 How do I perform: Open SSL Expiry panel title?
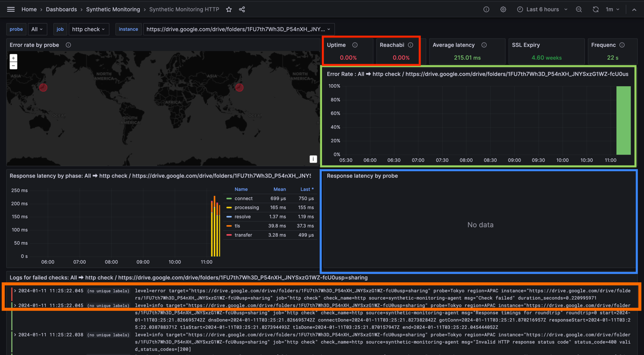[x=526, y=45]
